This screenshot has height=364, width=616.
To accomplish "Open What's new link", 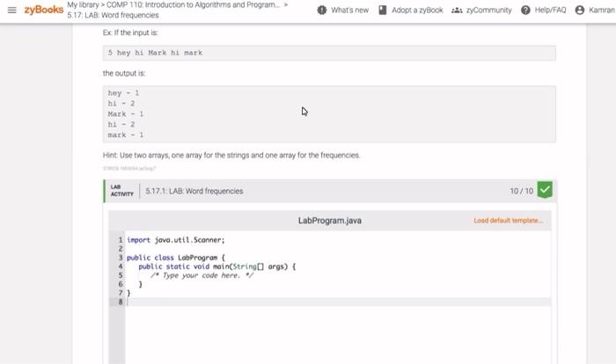I will [x=349, y=11].
